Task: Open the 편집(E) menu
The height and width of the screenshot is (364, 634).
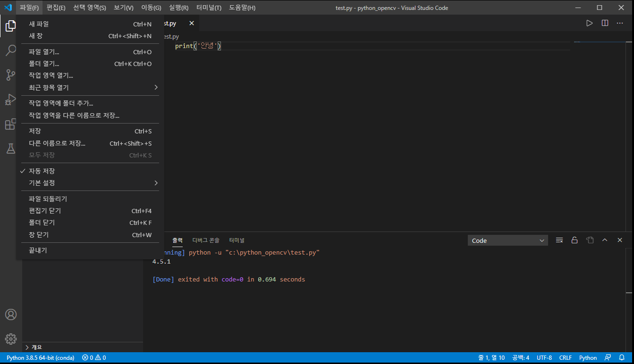Action: click(x=56, y=8)
